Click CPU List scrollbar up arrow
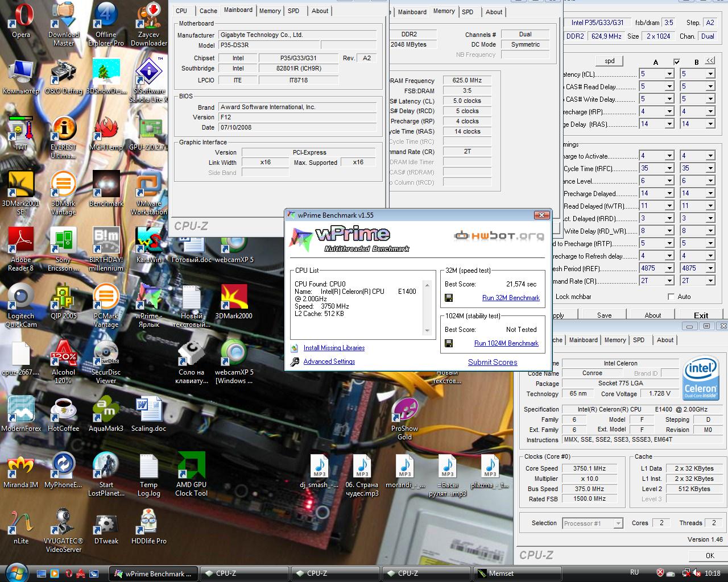Viewport: 728px width, 582px height. [x=427, y=284]
